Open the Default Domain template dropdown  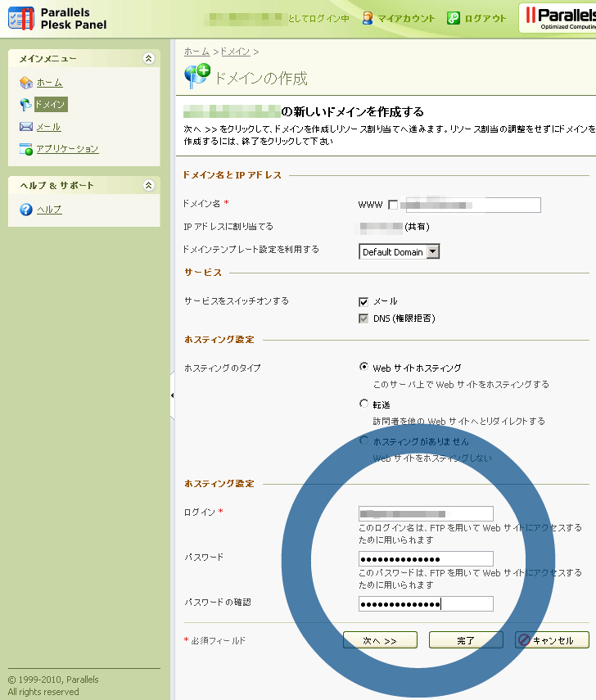point(400,252)
